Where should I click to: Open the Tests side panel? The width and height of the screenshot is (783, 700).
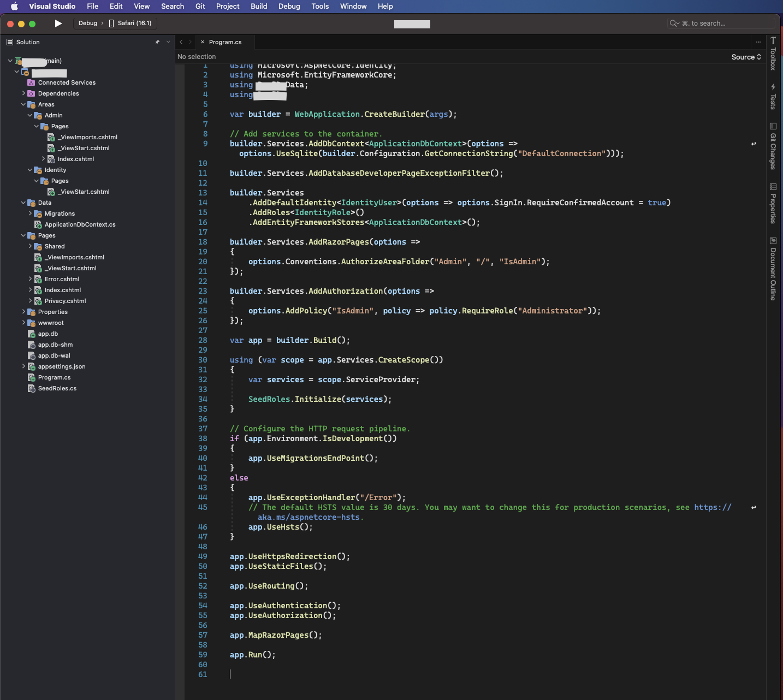click(773, 97)
